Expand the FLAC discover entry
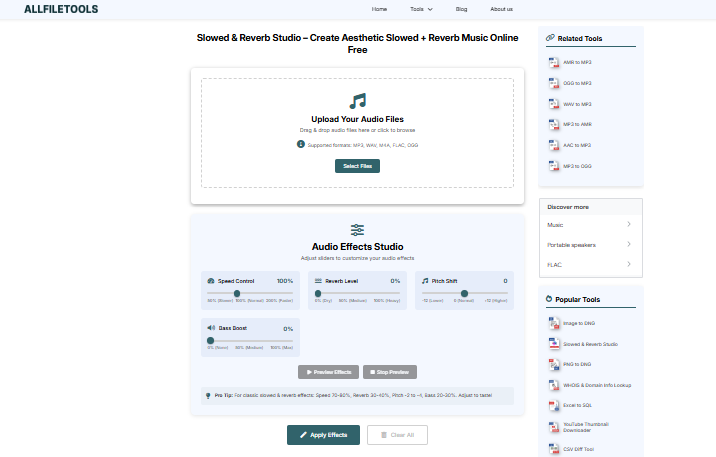The width and height of the screenshot is (716, 457). [628, 264]
